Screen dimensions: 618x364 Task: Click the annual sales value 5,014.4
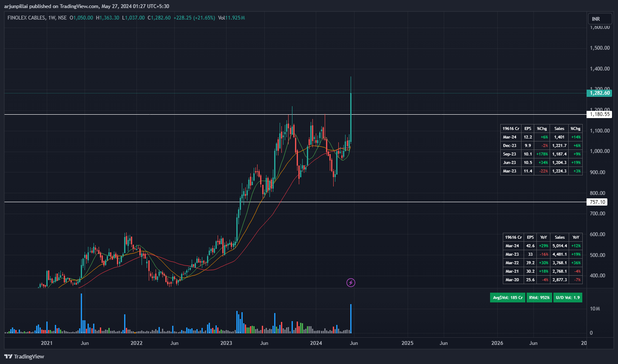pos(560,245)
